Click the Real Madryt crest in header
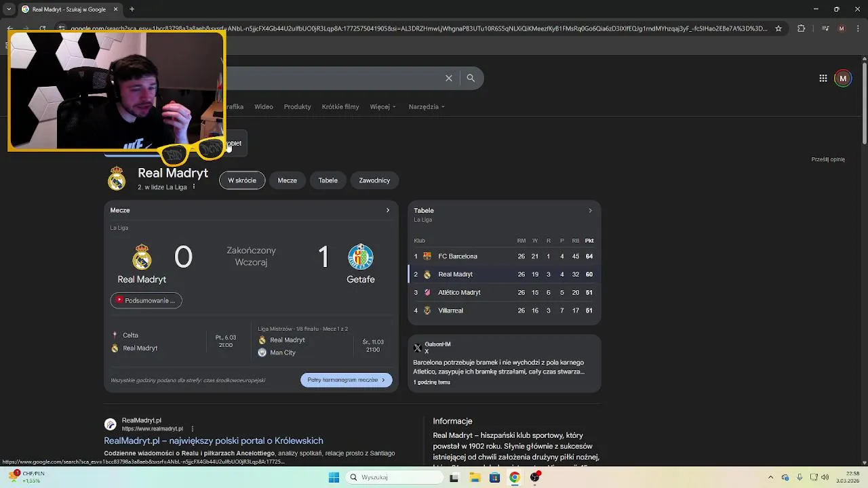The height and width of the screenshot is (488, 868). (117, 179)
